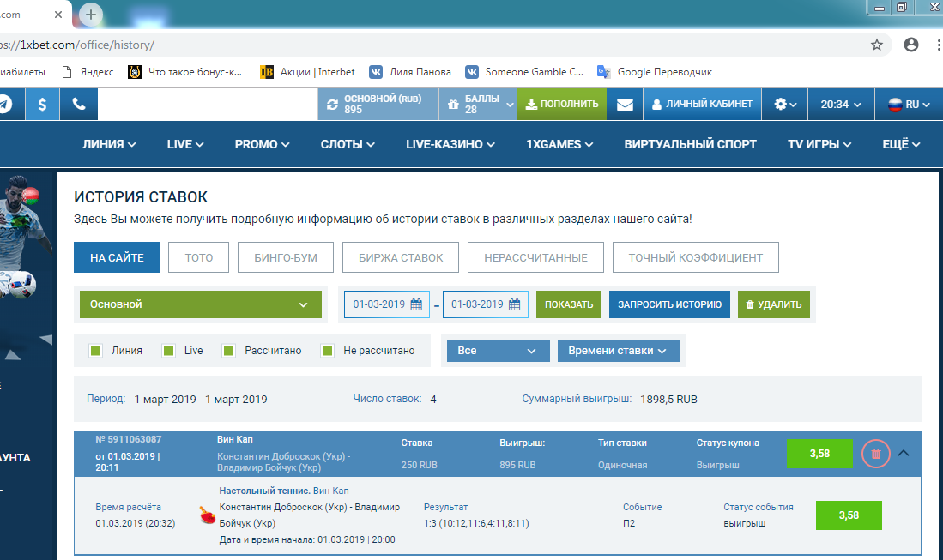
Task: Open new browser tab with plus button
Action: (91, 14)
